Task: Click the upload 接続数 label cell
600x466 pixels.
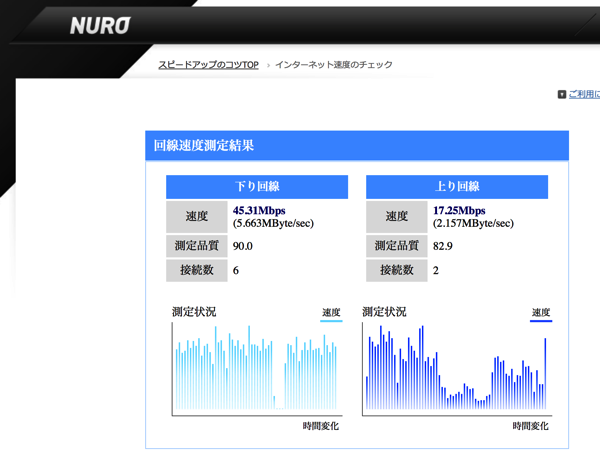Action: coord(396,271)
